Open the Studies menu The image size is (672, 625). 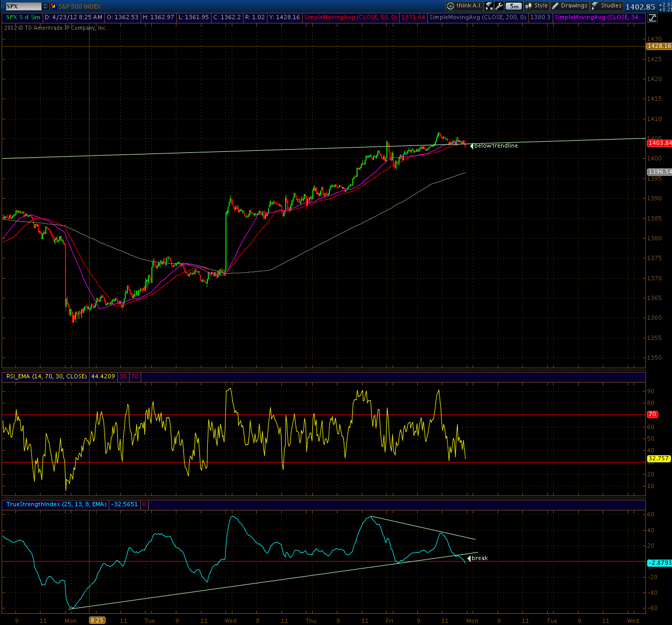(606, 6)
